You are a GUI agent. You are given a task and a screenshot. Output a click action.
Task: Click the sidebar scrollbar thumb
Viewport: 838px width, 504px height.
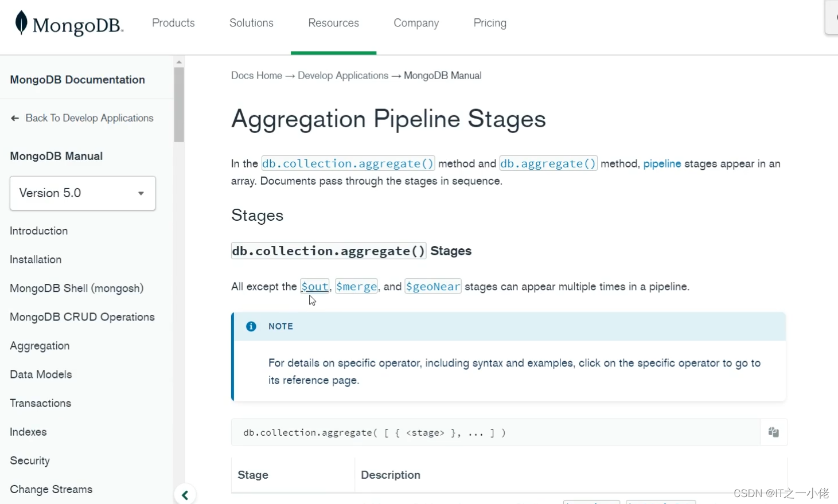[179, 104]
